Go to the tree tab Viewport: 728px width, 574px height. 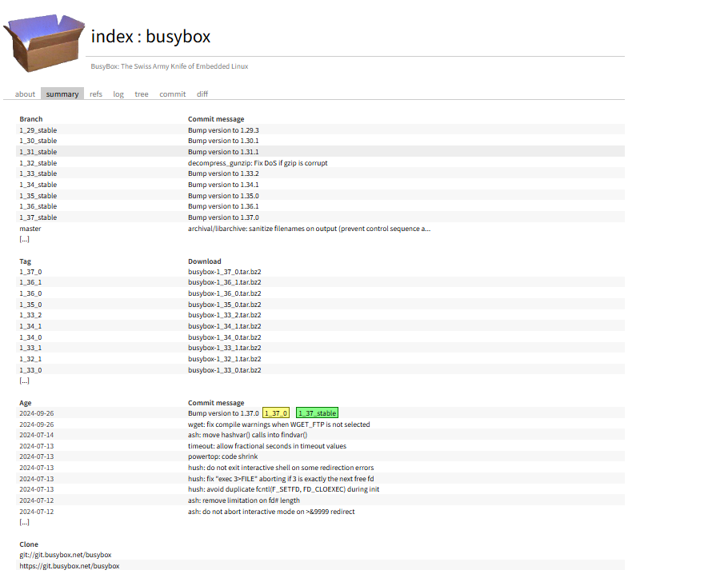point(142,94)
